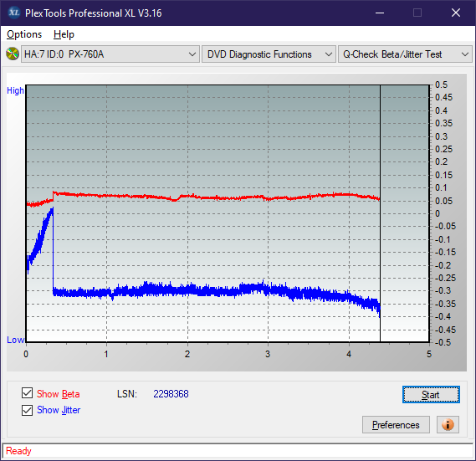The image size is (476, 461).
Task: Click the Ready status bar text
Action: 18,451
